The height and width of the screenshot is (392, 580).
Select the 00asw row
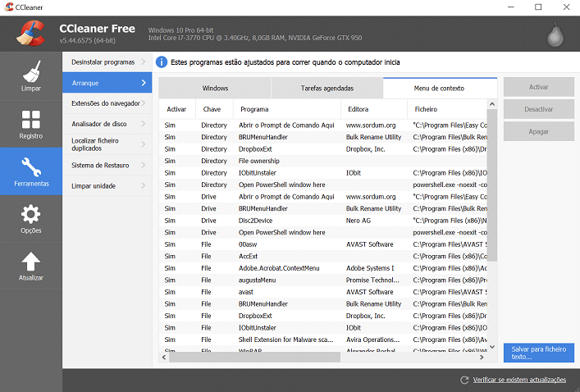(323, 244)
